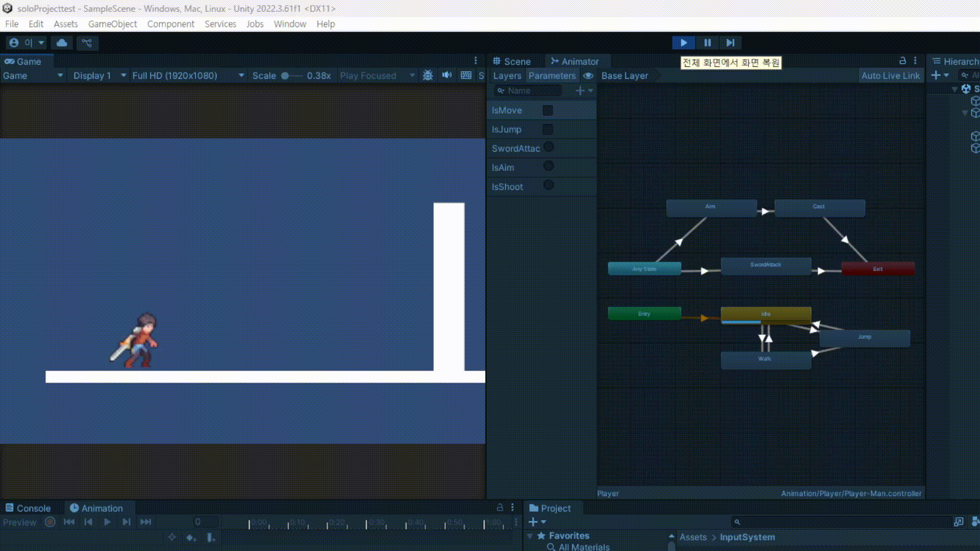Open the version control icon
980x551 pixels.
(x=87, y=43)
